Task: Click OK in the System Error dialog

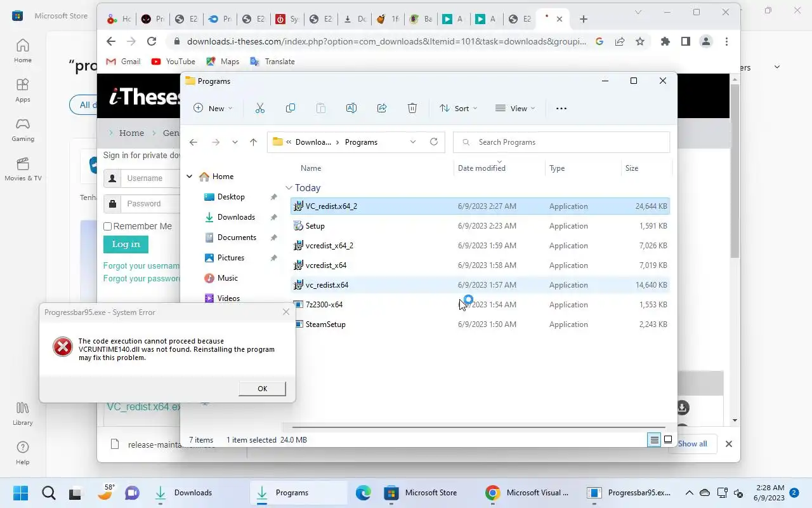Action: [x=262, y=389]
